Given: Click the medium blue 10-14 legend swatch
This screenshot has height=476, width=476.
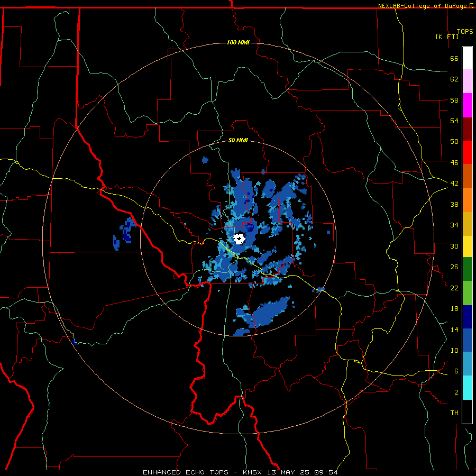Looking at the screenshot, I should pyautogui.click(x=467, y=340).
